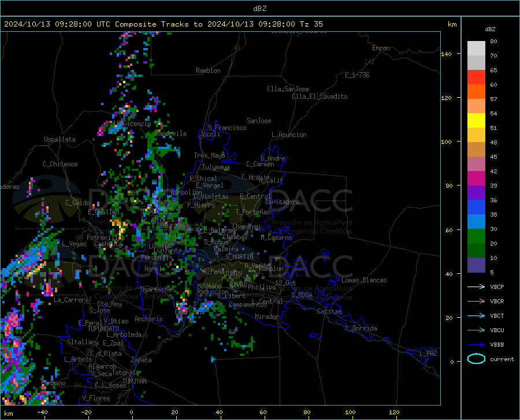Image resolution: width=520 pixels, height=420 pixels.
Task: Select the orange 57-60 dBZ swatch
Action: tap(476, 92)
